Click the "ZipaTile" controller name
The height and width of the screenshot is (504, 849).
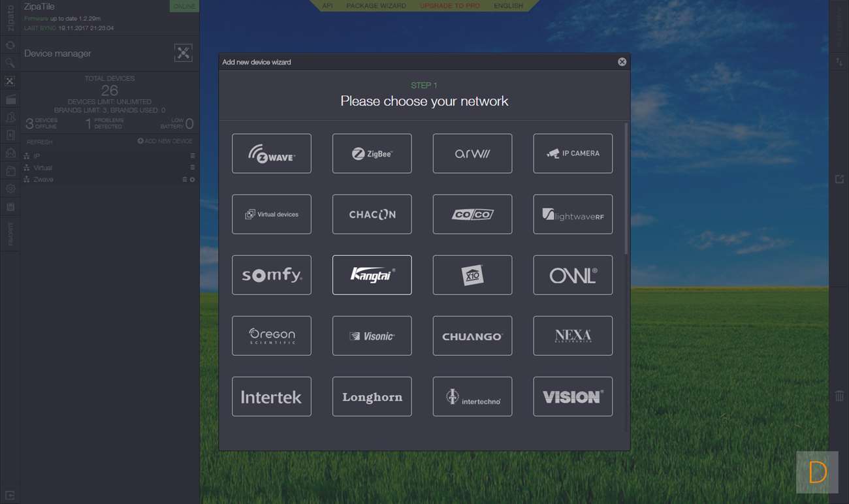click(39, 7)
